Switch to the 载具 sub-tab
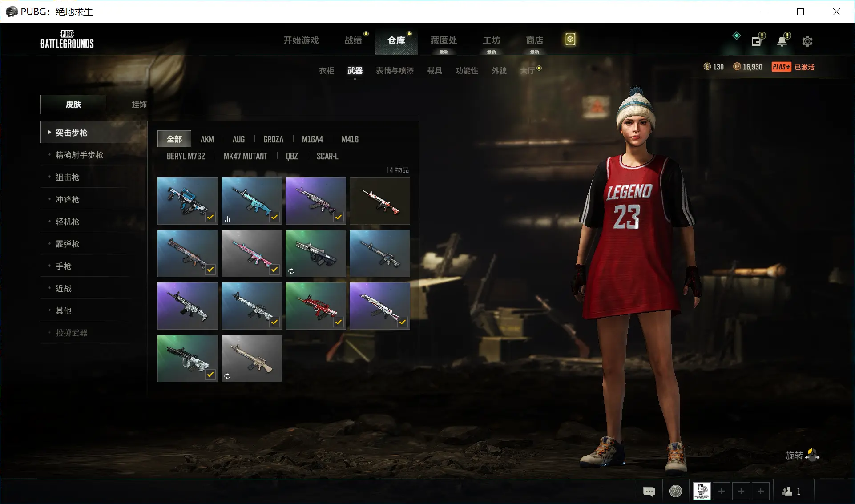The width and height of the screenshot is (855, 504). pos(435,71)
